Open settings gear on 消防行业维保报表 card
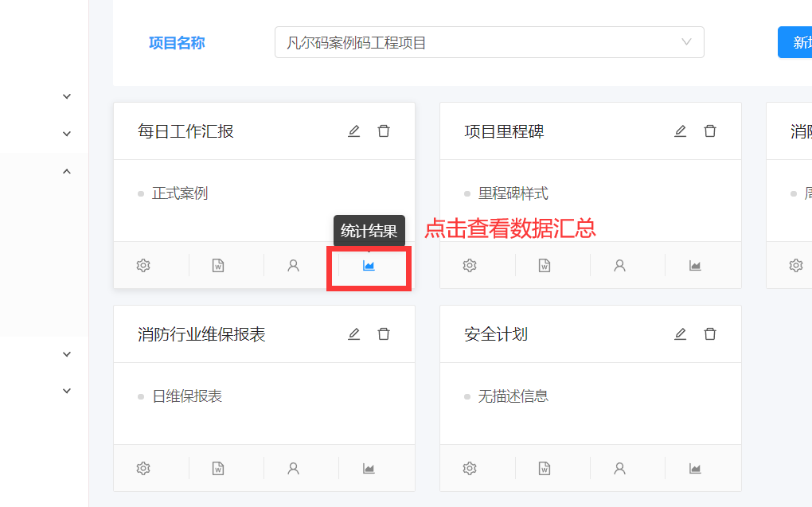Screen dimensions: 812x507 143,469
